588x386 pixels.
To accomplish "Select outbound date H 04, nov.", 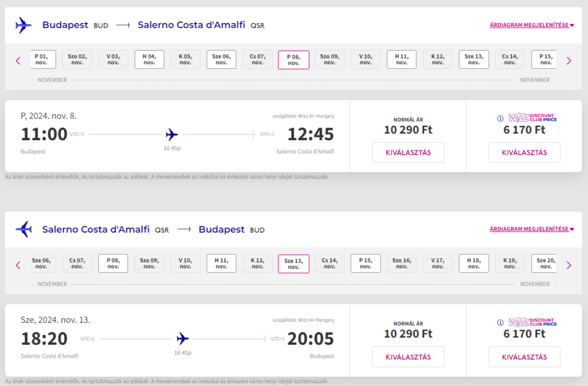I will point(149,60).
